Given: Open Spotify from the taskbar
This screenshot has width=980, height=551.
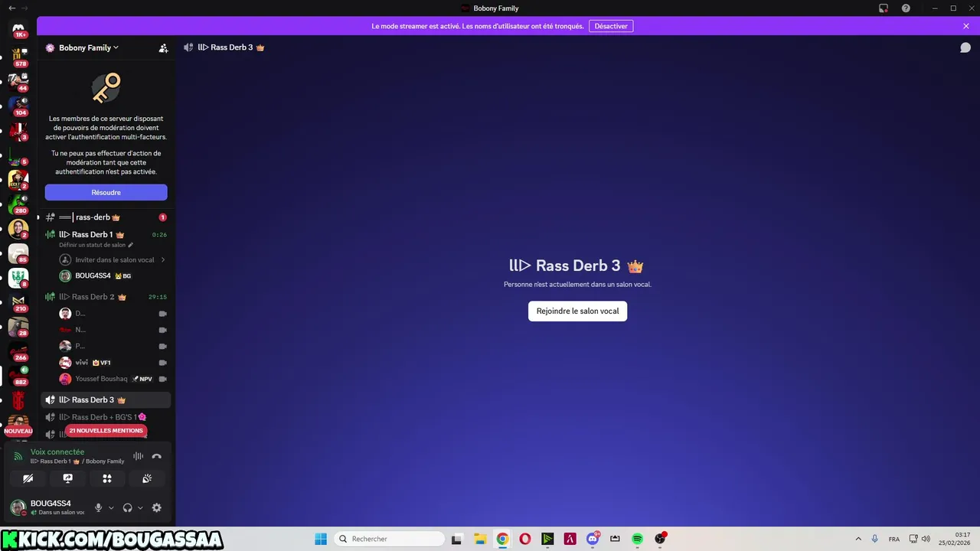Looking at the screenshot, I should click(638, 539).
